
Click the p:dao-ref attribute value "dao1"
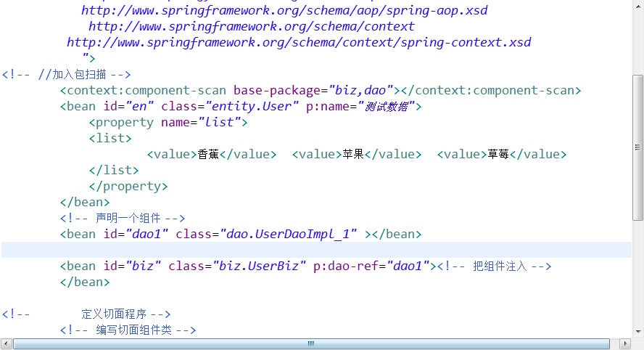[x=408, y=266]
